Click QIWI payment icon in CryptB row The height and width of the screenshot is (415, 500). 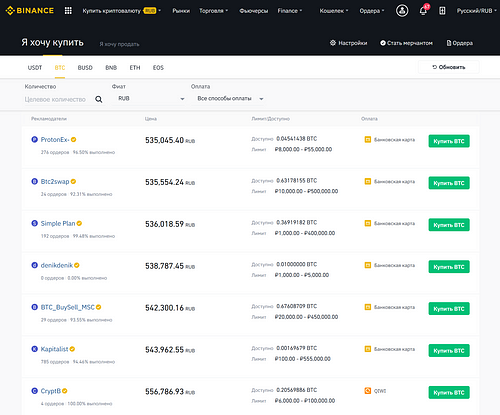point(368,391)
